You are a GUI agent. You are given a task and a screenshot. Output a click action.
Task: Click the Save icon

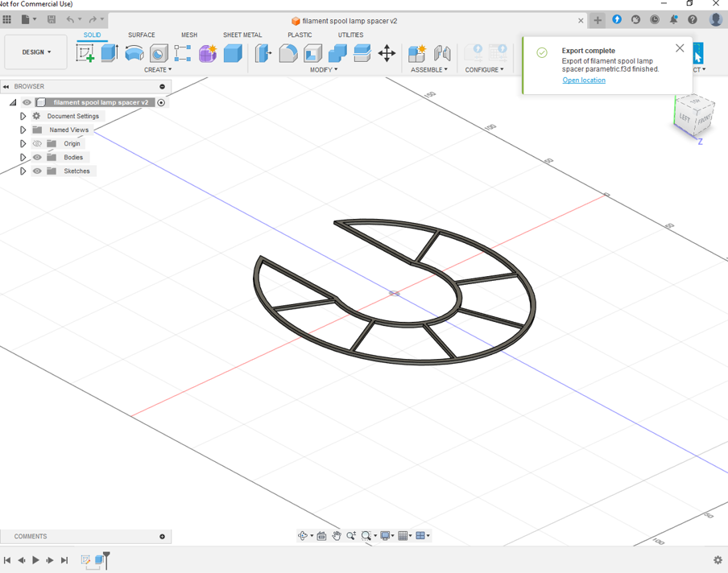tap(52, 19)
